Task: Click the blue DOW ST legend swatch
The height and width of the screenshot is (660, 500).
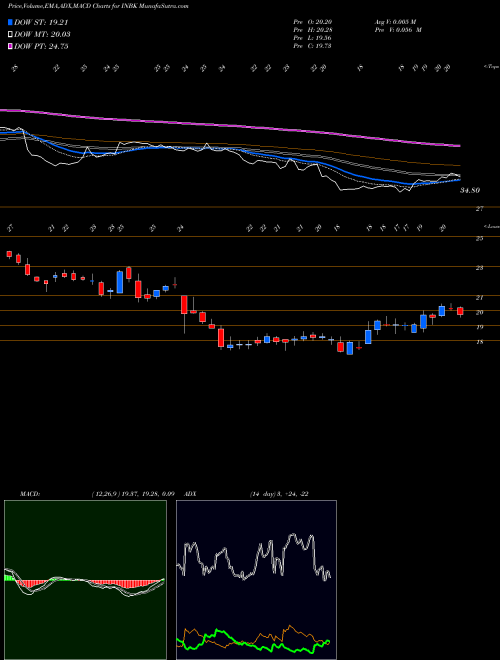Action: [11, 23]
